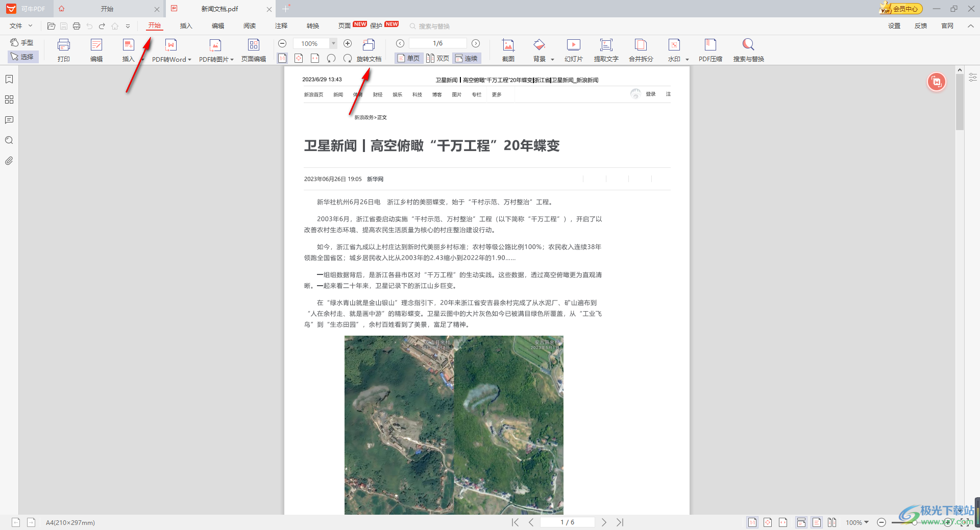This screenshot has width=980, height=530.
Task: Zoom out using ribbon minus icon
Action: [282, 43]
